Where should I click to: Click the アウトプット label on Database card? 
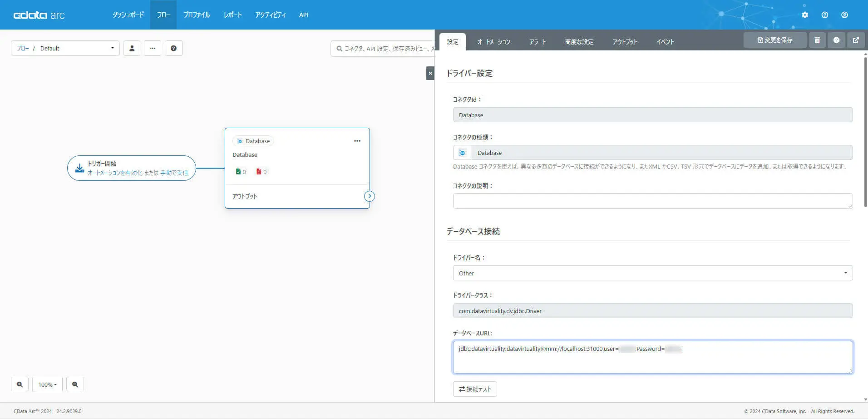pyautogui.click(x=245, y=196)
